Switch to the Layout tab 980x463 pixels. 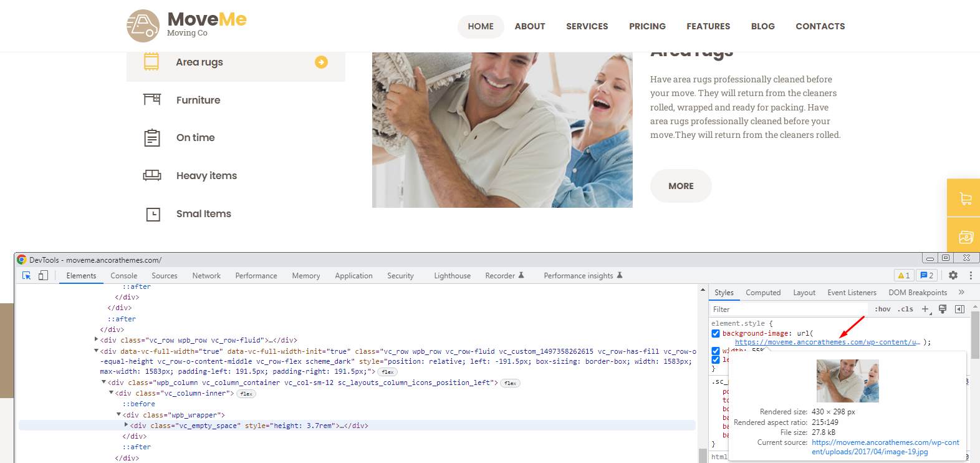point(804,292)
